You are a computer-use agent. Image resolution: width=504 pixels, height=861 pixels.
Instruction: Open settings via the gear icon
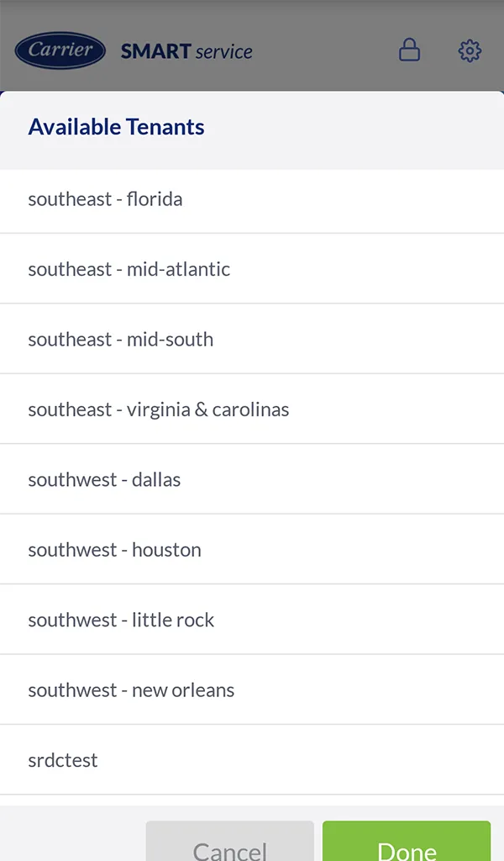[470, 50]
